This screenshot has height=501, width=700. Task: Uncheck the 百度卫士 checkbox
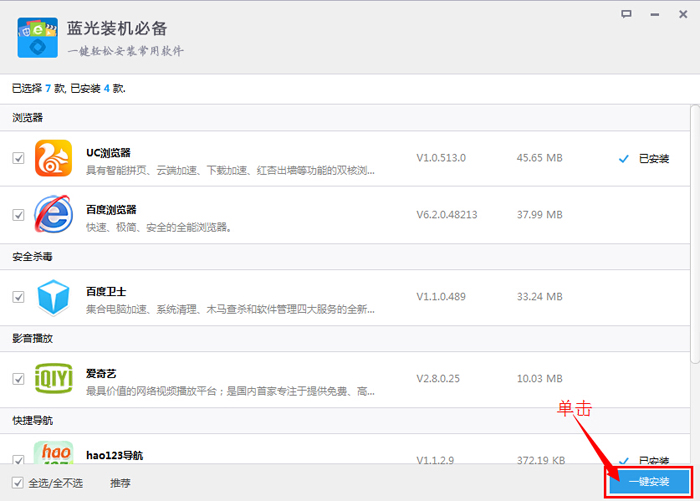tap(18, 297)
